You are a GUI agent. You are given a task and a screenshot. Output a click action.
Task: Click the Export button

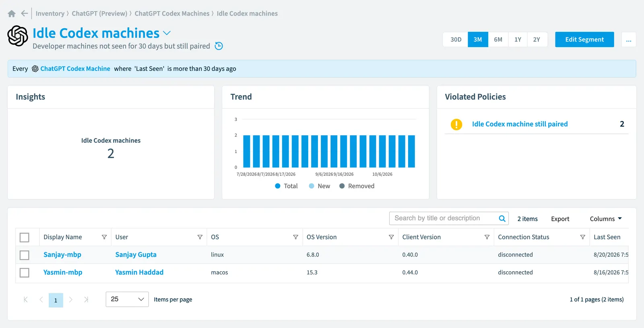click(560, 219)
